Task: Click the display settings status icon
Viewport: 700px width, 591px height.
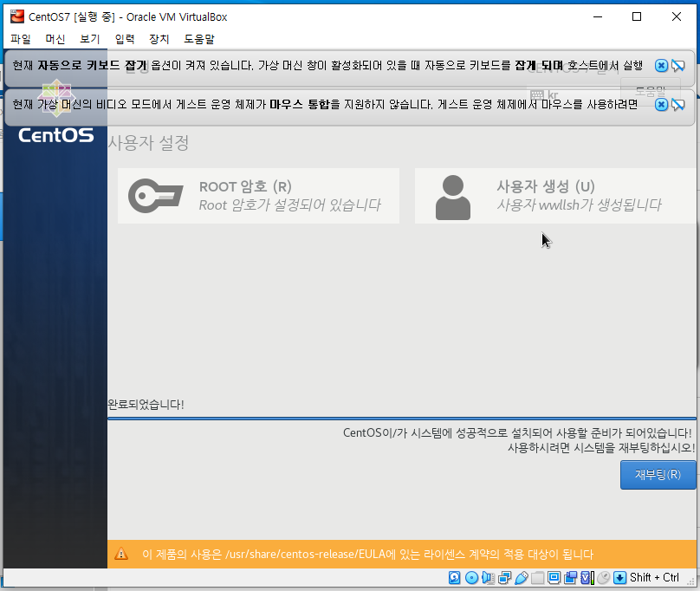Action: [x=554, y=578]
